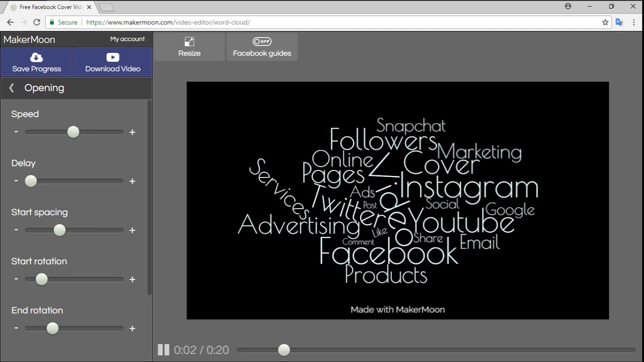Image resolution: width=644 pixels, height=362 pixels.
Task: Reload the page in browser
Action: click(37, 22)
